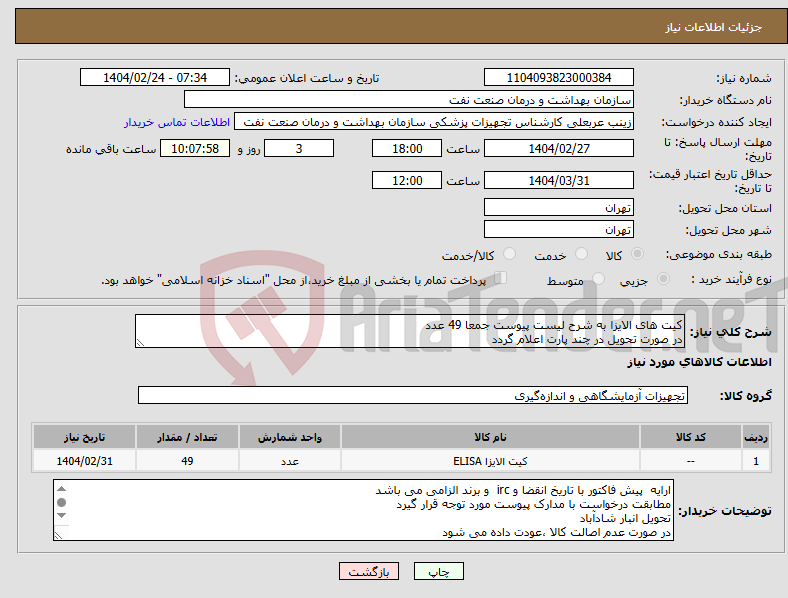Select the متوسط purchase type radio

pos(598,278)
